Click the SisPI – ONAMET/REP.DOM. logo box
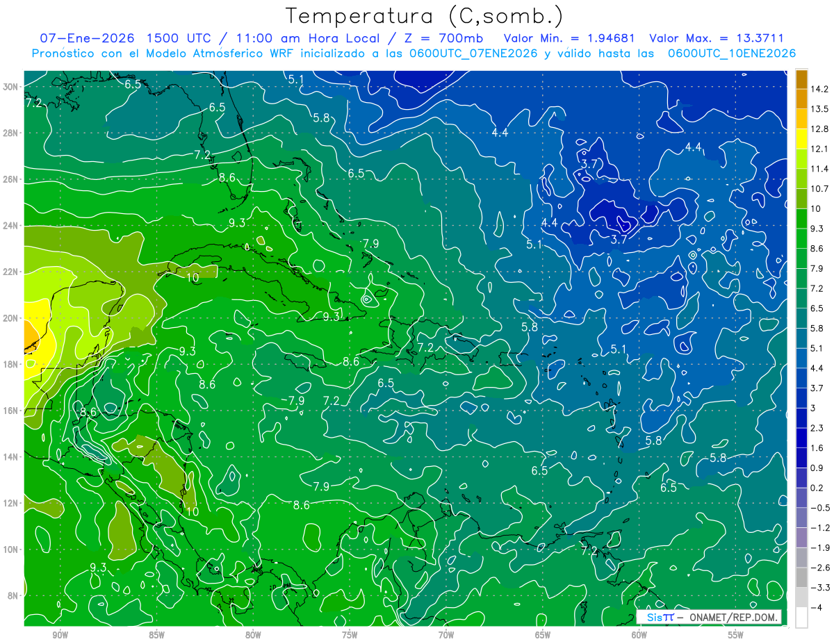The height and width of the screenshot is (644, 834). (709, 617)
